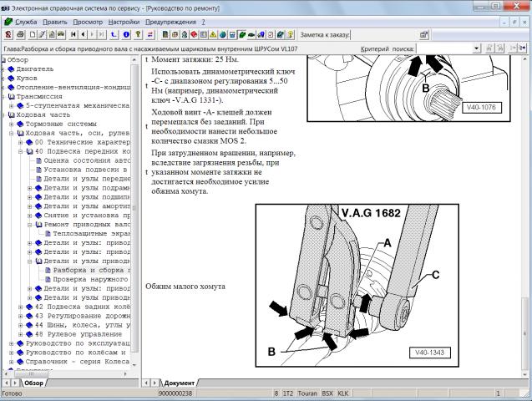Collapse the 40 Подвеска передних node

point(20,151)
